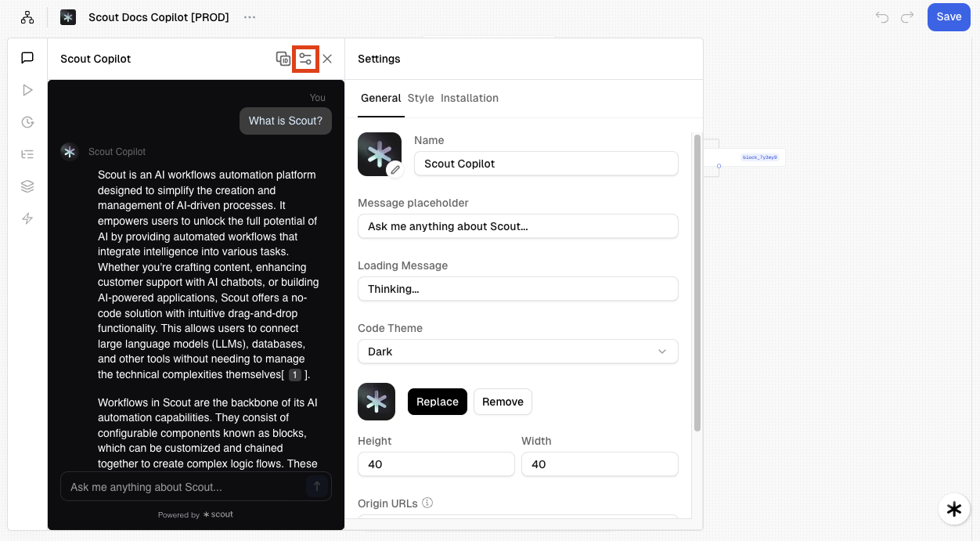Click the Save button
The height and width of the screenshot is (541, 980).
[949, 16]
